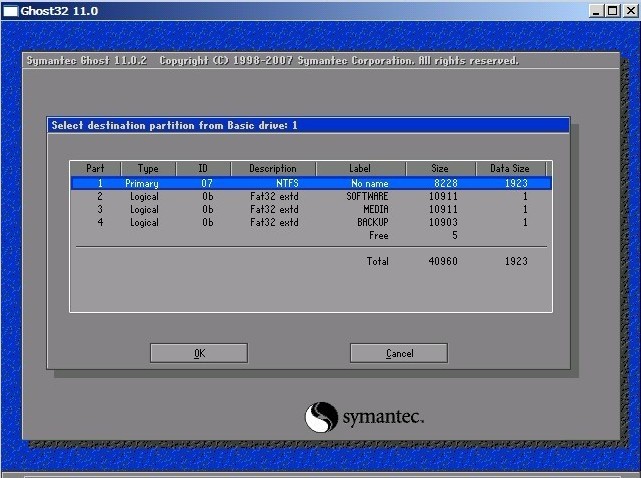Select the MEDIA logical partition row
This screenshot has width=641, height=478.
(x=311, y=209)
